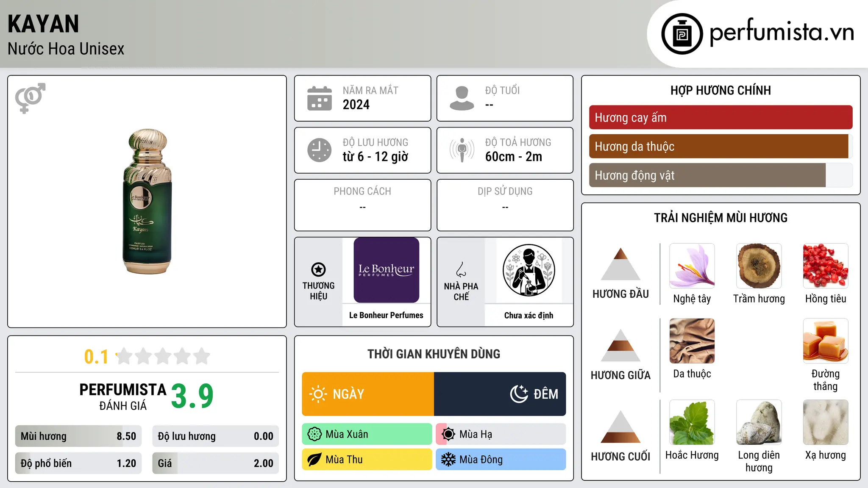The height and width of the screenshot is (488, 868).
Task: Click the sun icon in Ngày section
Action: pos(318,394)
